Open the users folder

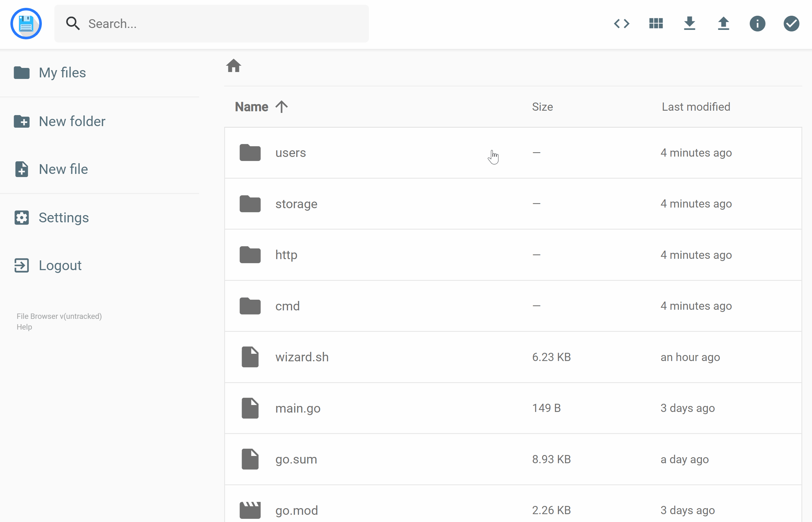(290, 153)
